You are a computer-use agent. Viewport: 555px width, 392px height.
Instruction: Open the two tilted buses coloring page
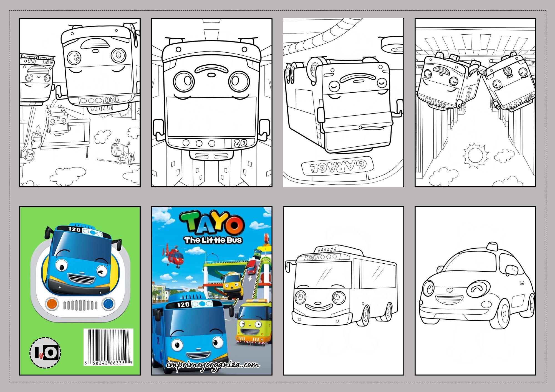[x=475, y=103]
